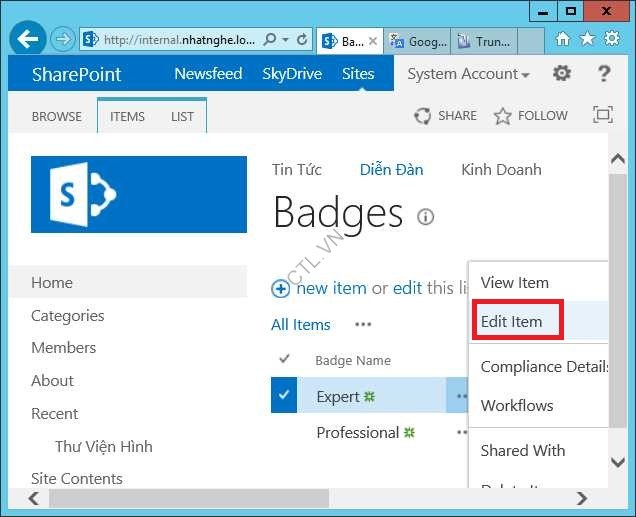The width and height of the screenshot is (636, 517).
Task: Uncheck the Expert row checkbox
Action: click(x=284, y=396)
